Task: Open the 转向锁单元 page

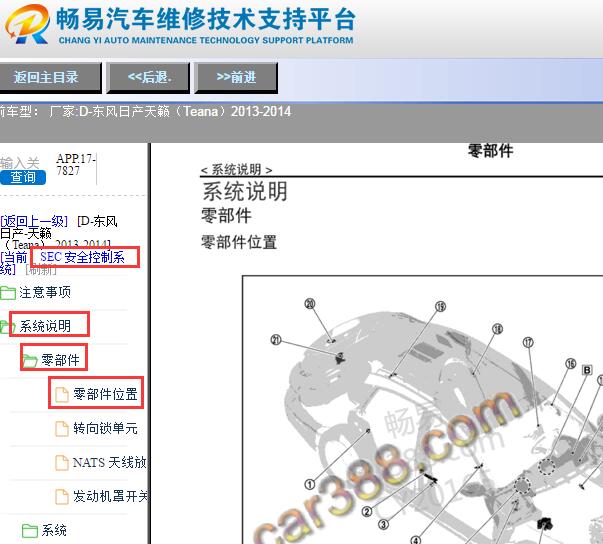Action: coord(105,428)
